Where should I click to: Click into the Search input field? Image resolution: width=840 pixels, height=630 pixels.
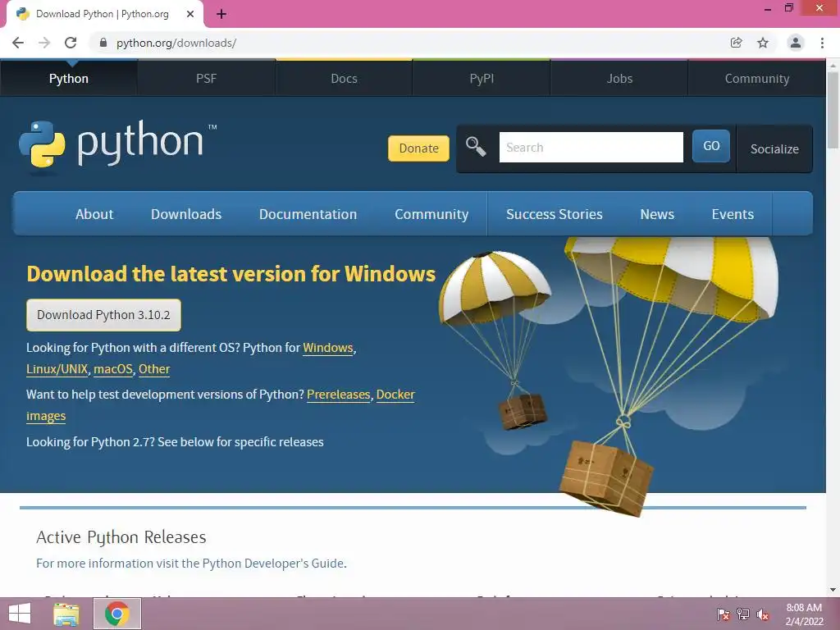(x=591, y=148)
